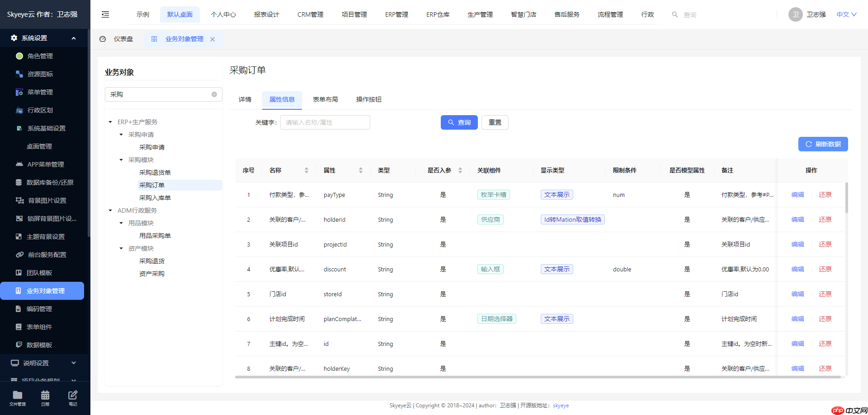The width and height of the screenshot is (868, 415).
Task: Click the 刷新数据 refresh button
Action: (823, 144)
